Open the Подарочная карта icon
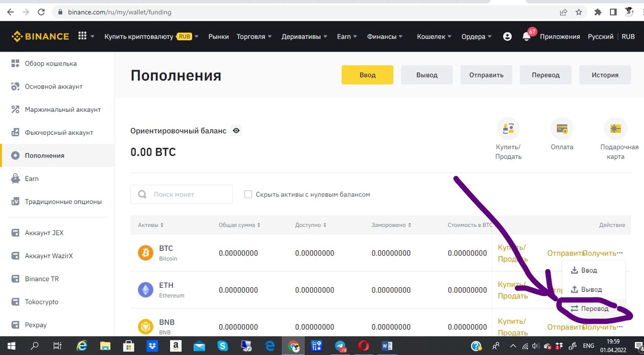 click(616, 129)
